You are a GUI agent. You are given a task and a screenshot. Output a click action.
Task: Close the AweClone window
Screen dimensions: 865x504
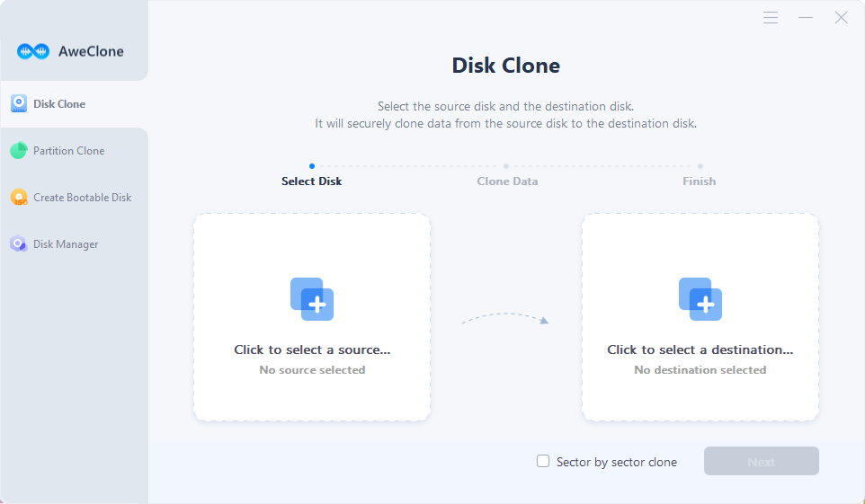[841, 18]
